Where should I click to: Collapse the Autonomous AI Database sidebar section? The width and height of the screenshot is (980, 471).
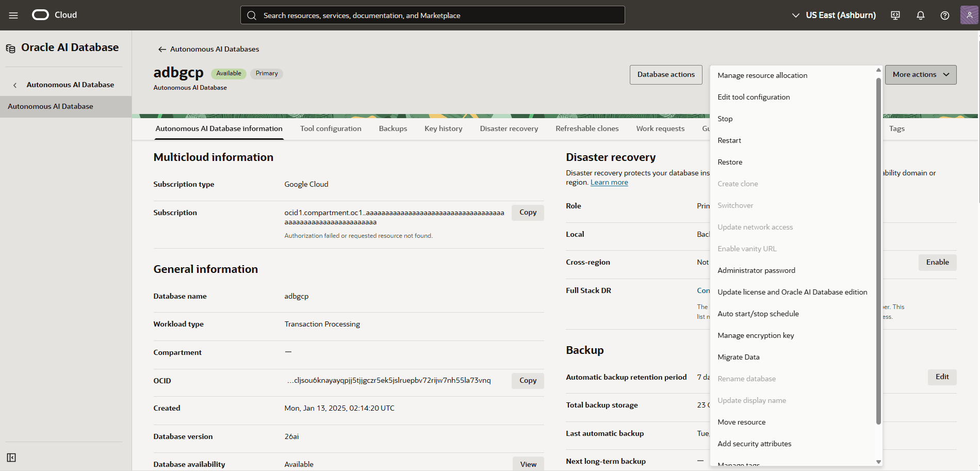(14, 85)
